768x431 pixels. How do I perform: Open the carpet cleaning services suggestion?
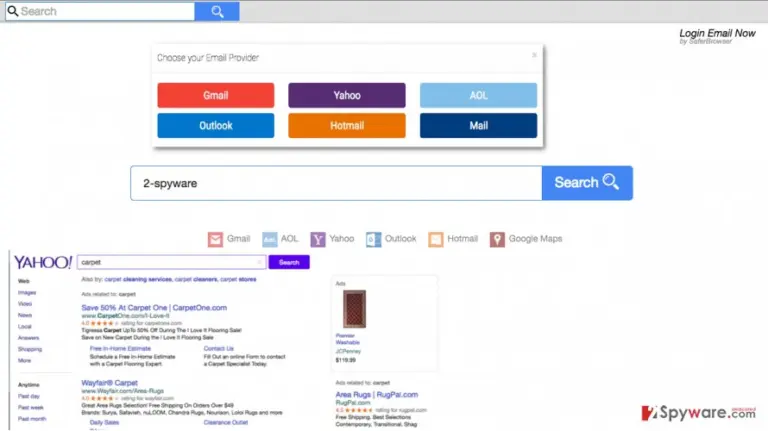coord(138,279)
